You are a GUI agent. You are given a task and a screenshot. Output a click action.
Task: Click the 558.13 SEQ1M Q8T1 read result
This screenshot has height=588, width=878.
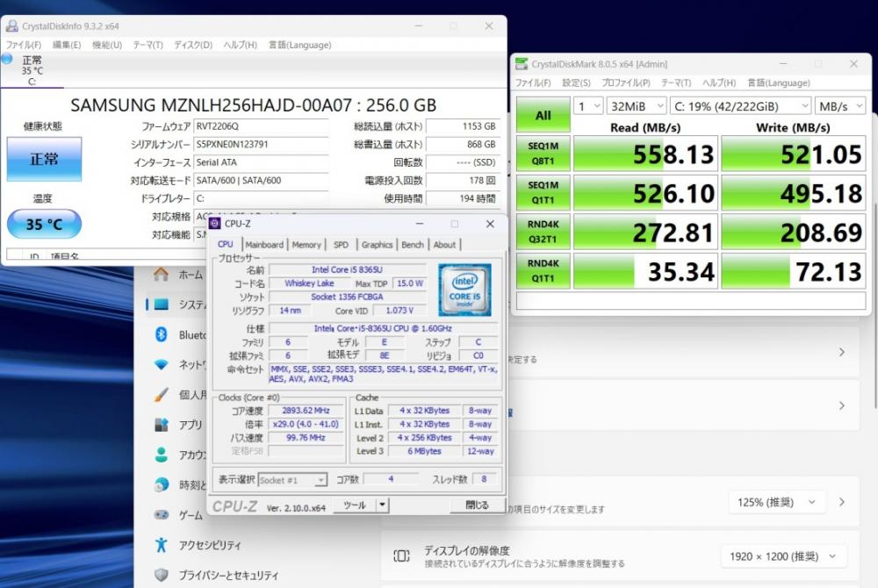(645, 154)
